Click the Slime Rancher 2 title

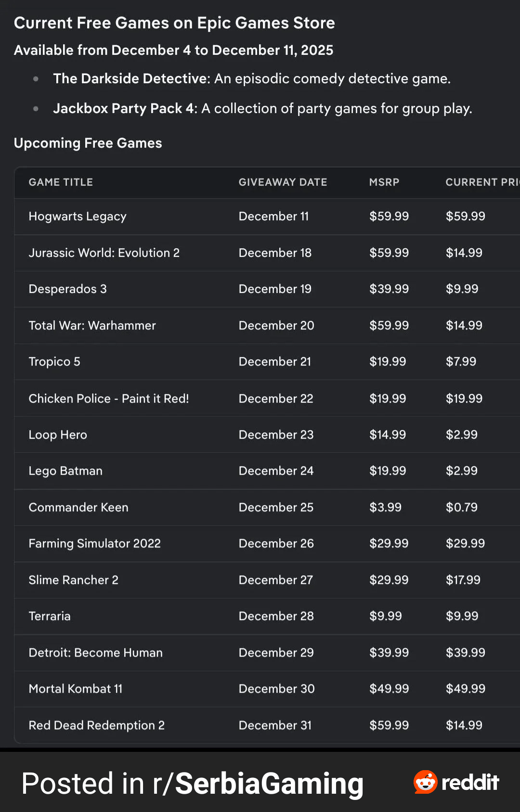tap(73, 580)
